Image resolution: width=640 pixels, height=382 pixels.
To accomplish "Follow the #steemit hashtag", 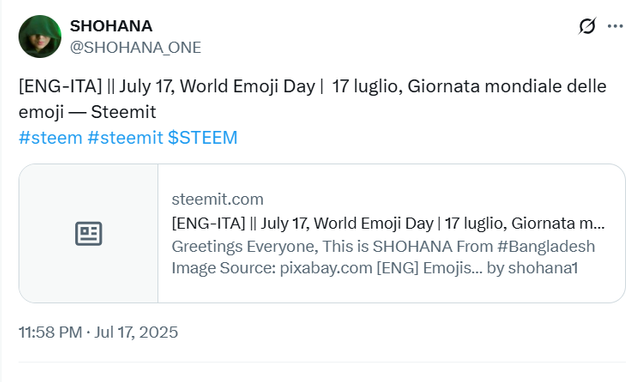I will pos(125,138).
